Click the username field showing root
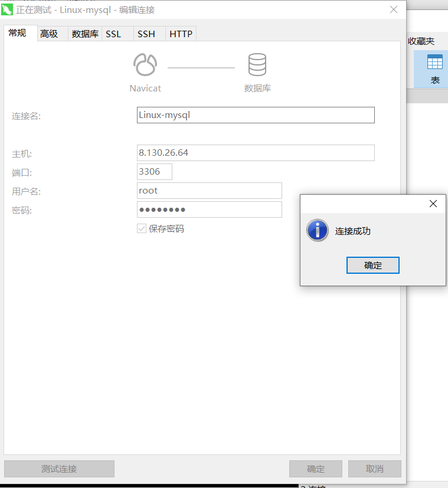448x488 pixels. coord(209,191)
